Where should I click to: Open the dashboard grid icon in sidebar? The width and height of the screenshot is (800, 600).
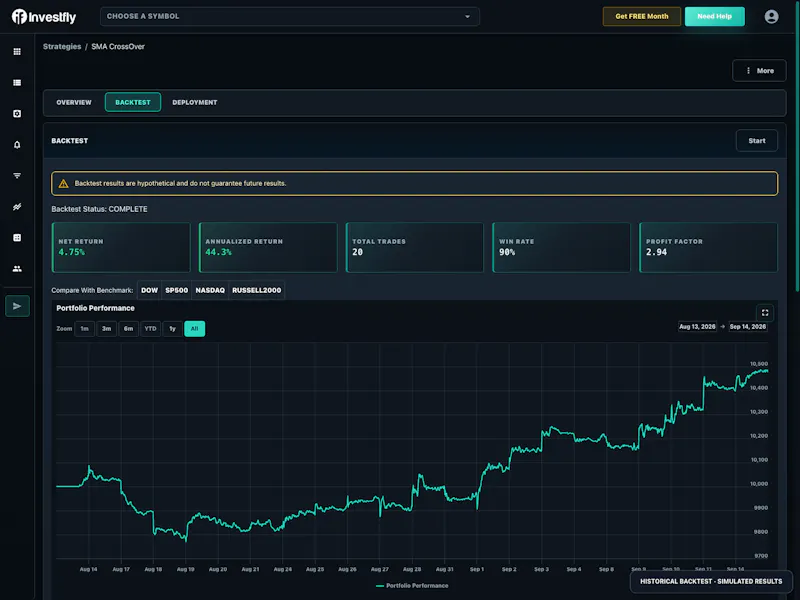coord(17,52)
